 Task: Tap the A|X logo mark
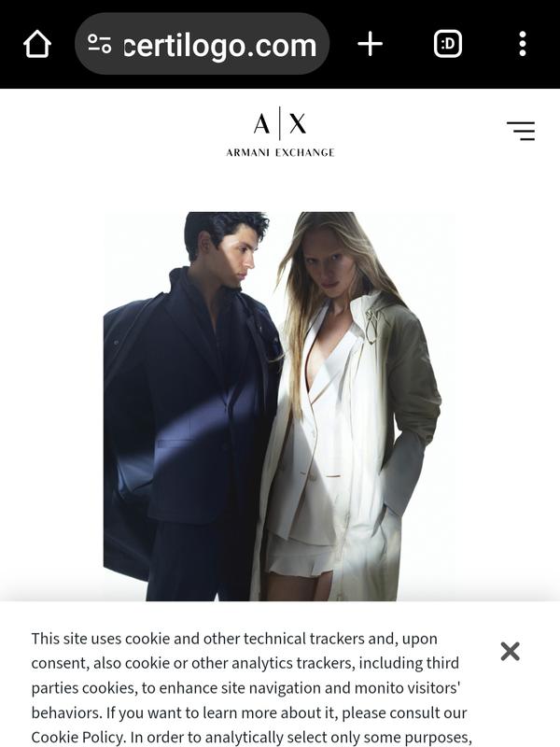click(x=280, y=123)
